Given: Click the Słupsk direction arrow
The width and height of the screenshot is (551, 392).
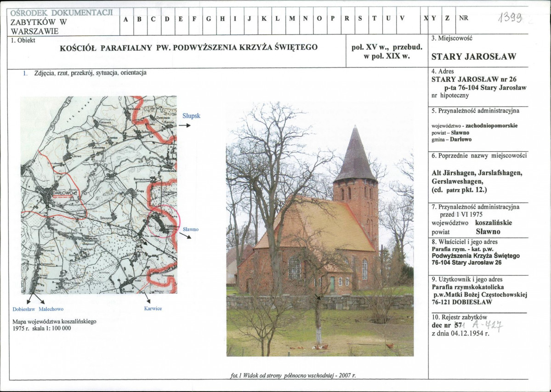Looking at the screenshot, I should tap(185, 125).
